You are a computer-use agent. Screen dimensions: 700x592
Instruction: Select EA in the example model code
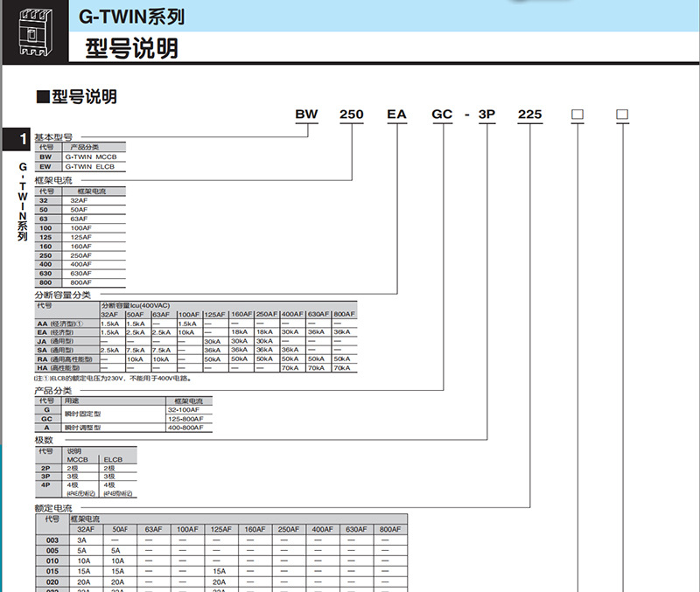(397, 115)
